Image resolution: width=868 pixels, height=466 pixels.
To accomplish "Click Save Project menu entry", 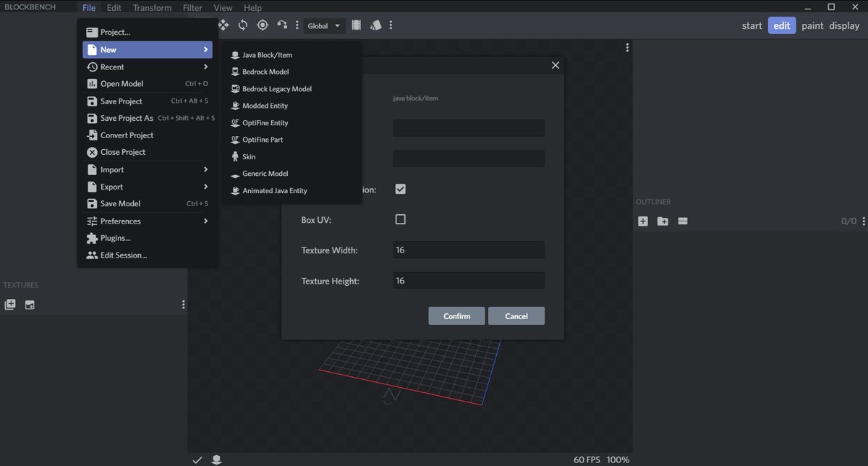I will click(148, 101).
